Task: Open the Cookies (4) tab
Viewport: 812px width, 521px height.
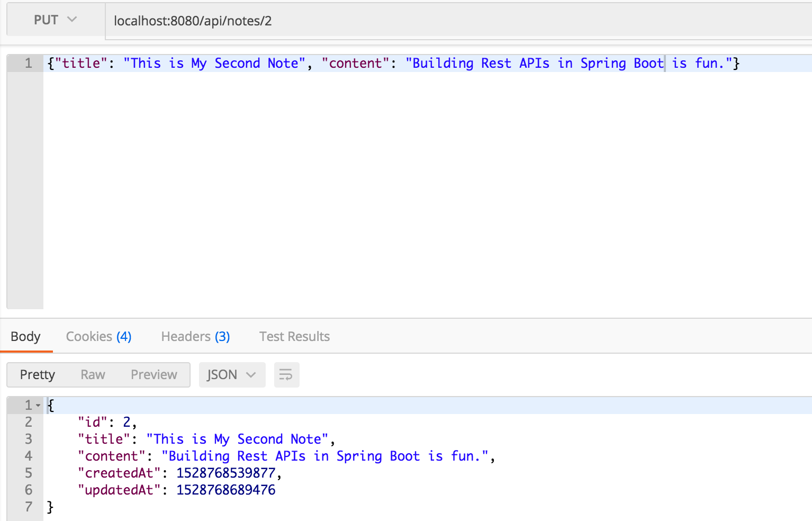Action: pyautogui.click(x=98, y=337)
